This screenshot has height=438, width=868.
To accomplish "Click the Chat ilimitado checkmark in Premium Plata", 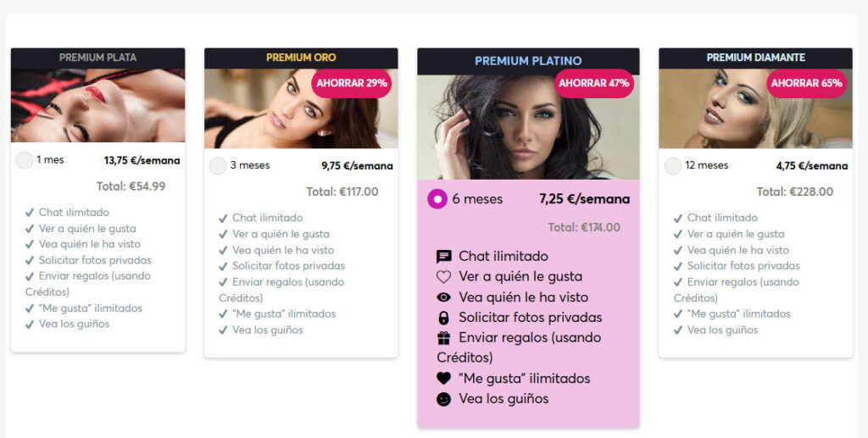I will (30, 213).
